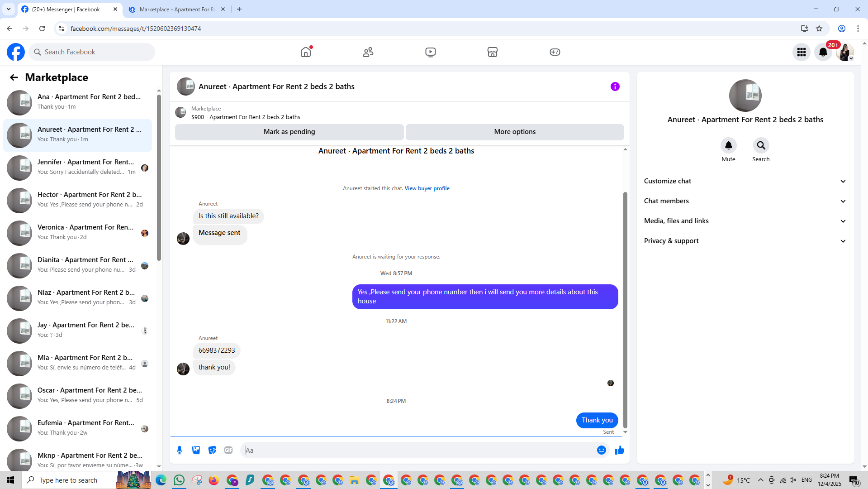Click the chat message area scrollbar
This screenshot has height=489, width=868.
pyautogui.click(x=625, y=310)
